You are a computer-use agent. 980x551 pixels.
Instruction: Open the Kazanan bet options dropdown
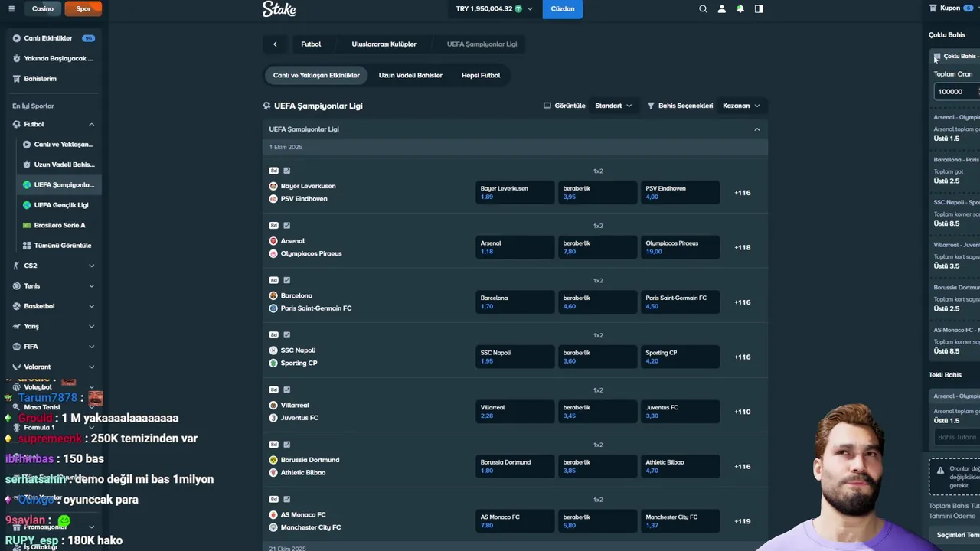pos(741,106)
